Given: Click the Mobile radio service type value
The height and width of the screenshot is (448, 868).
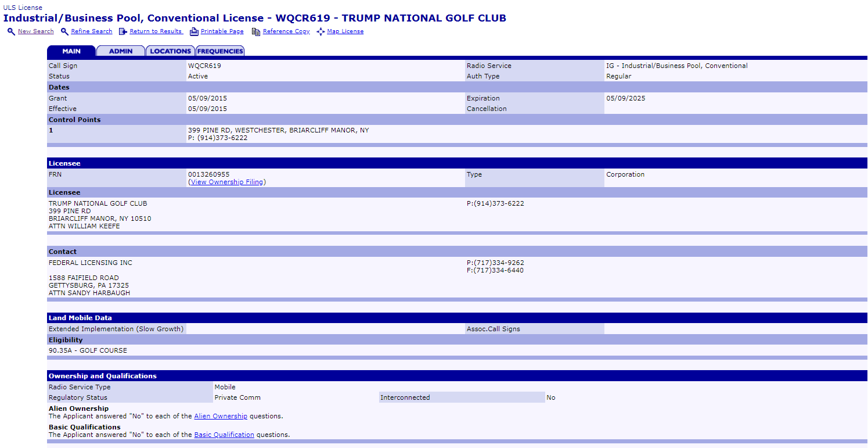Looking at the screenshot, I should (225, 387).
